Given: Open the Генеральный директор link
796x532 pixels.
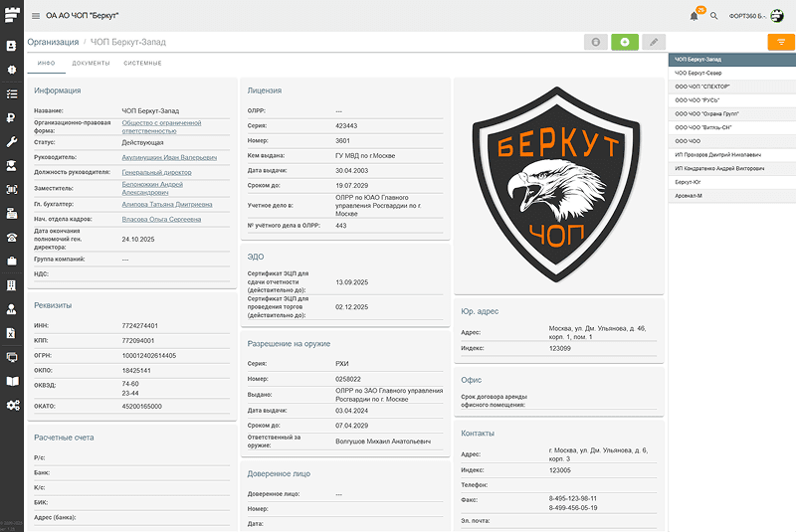Looking at the screenshot, I should [155, 172].
